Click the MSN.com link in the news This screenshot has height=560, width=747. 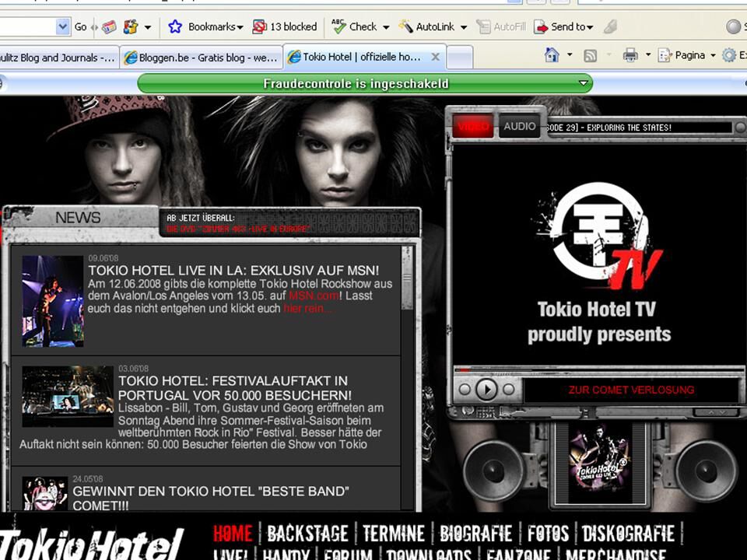point(314,296)
